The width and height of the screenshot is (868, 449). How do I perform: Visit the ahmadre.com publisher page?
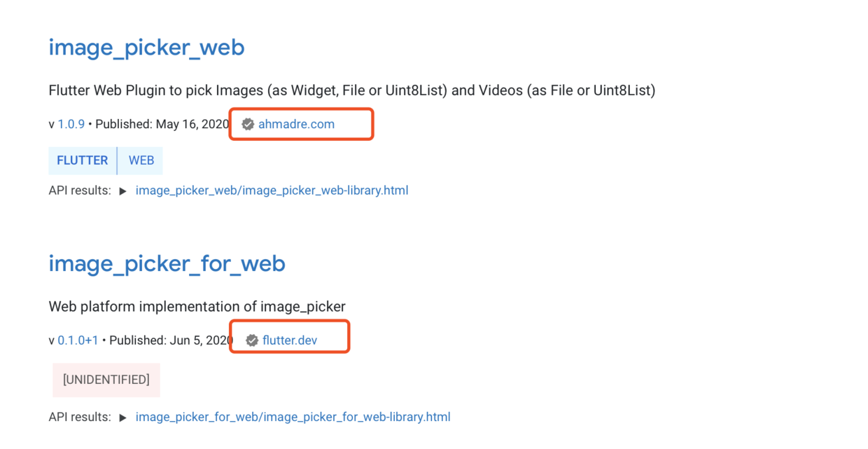click(296, 124)
